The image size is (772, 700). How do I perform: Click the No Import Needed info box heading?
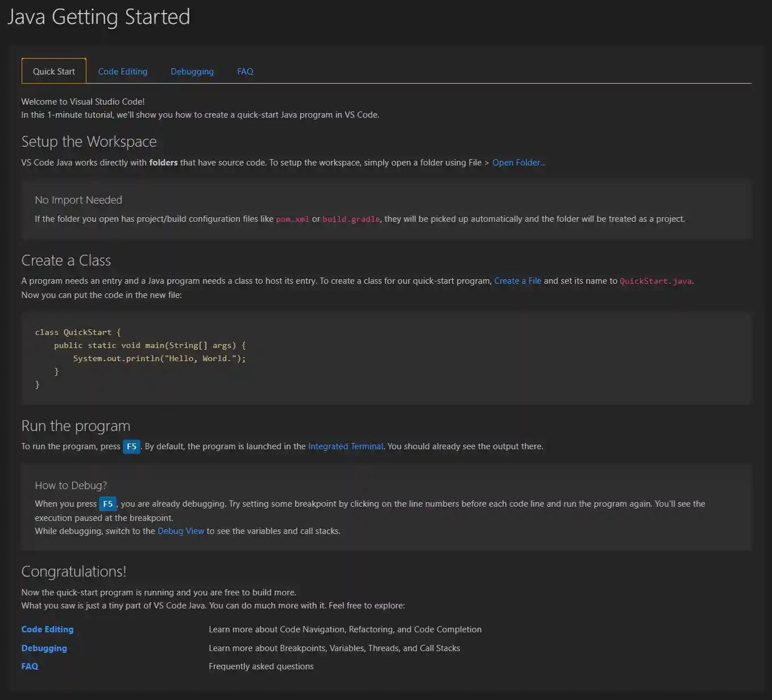(x=78, y=200)
